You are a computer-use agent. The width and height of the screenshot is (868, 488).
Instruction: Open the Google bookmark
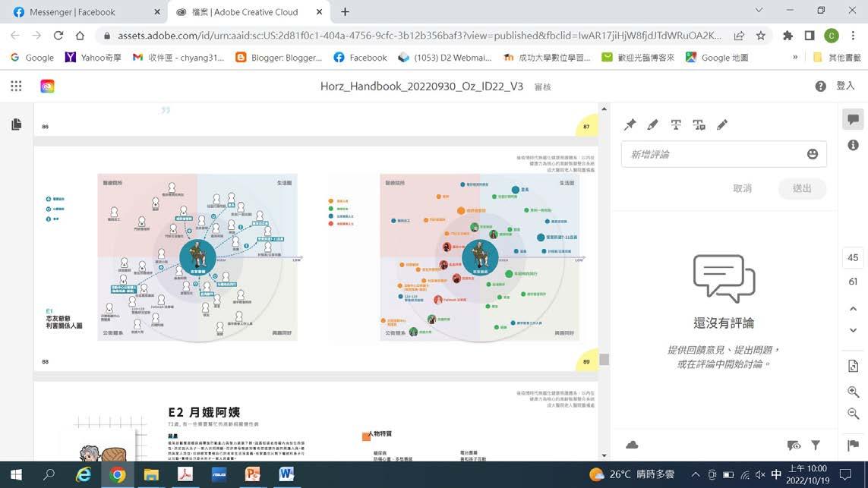(x=32, y=58)
